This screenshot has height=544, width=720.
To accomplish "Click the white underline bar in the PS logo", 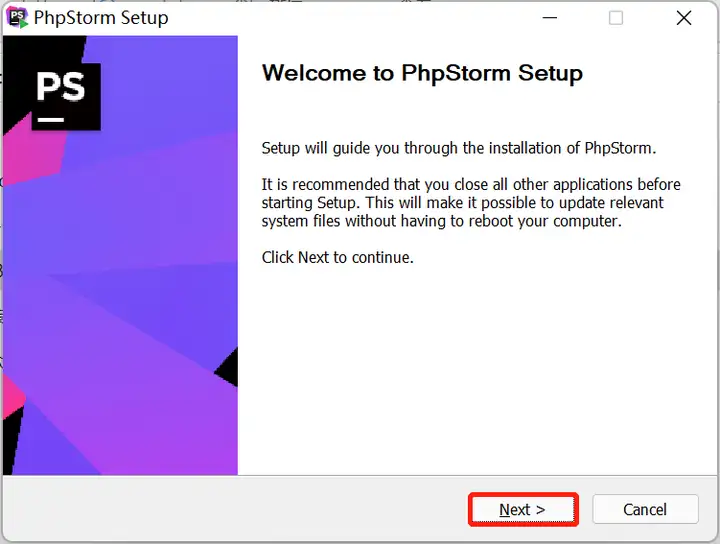I will click(51, 119).
